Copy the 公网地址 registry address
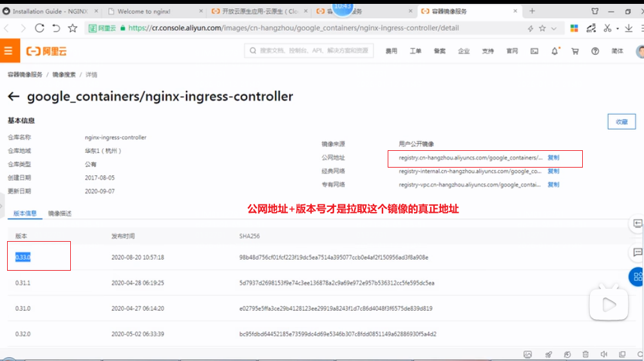Image resolution: width=644 pixels, height=361 pixels. pyautogui.click(x=553, y=157)
